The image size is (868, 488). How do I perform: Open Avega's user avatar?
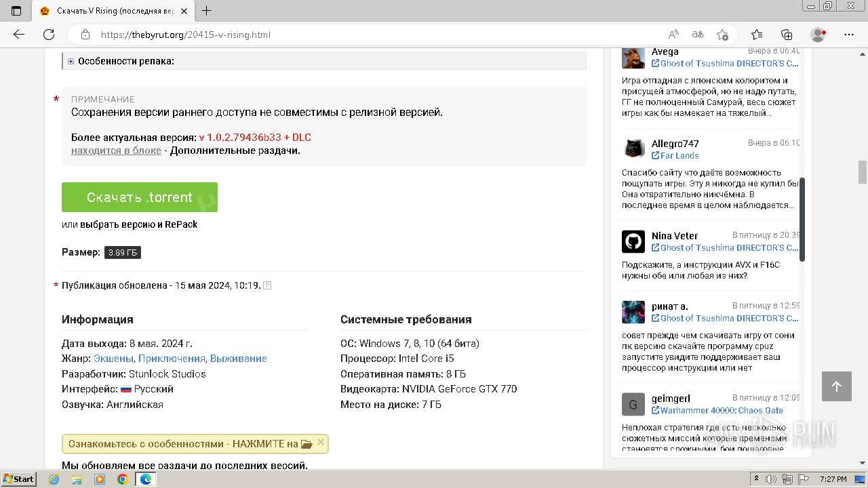point(633,58)
